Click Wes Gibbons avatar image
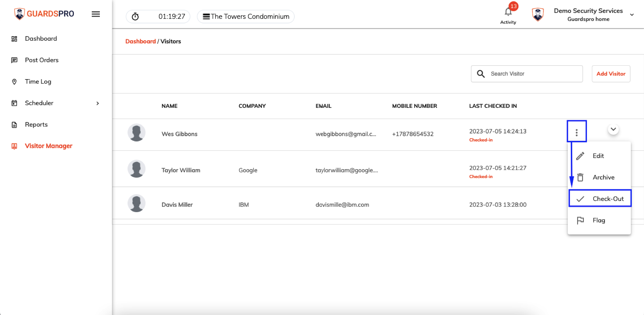 point(136,133)
